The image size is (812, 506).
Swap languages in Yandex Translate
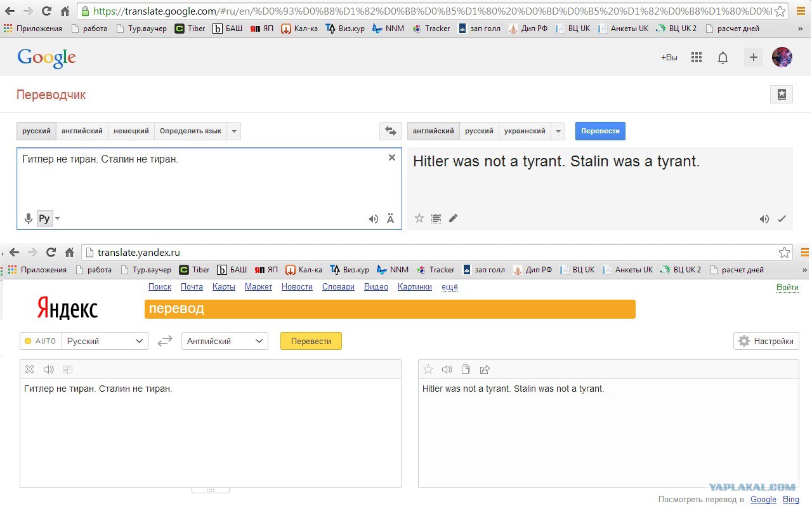[165, 341]
